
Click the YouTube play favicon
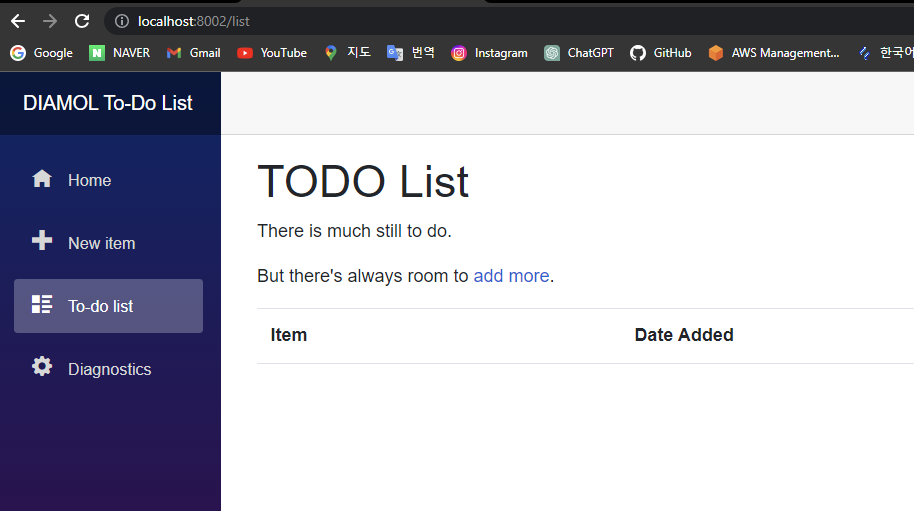[x=245, y=53]
